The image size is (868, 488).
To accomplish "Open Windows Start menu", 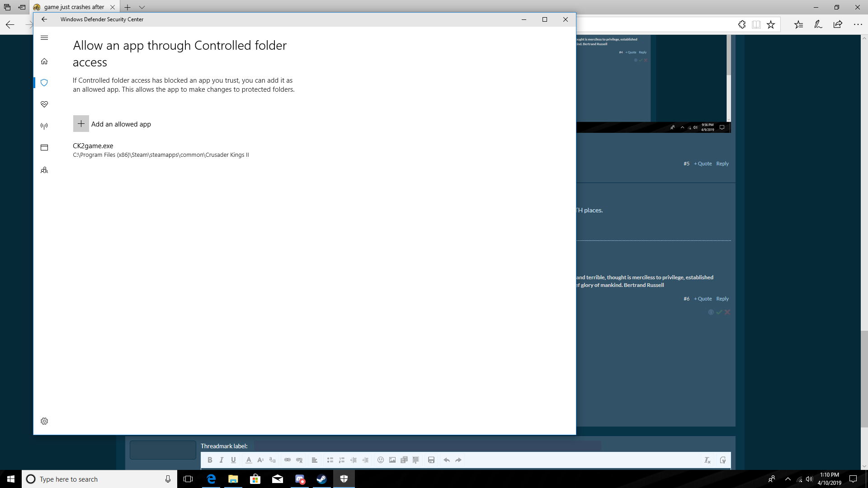I will [x=11, y=479].
